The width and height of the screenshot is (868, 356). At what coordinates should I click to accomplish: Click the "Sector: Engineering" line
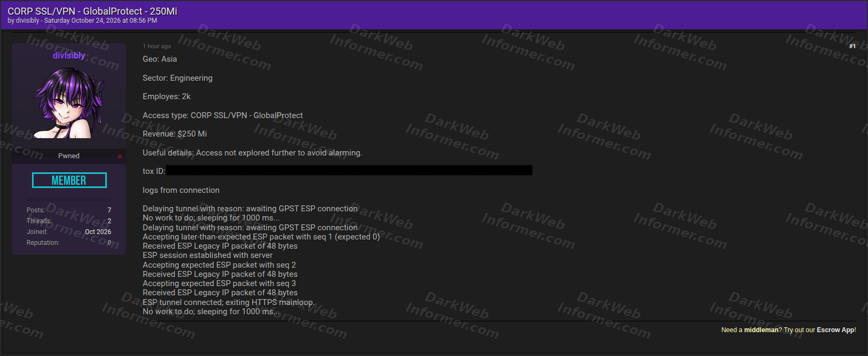[177, 78]
